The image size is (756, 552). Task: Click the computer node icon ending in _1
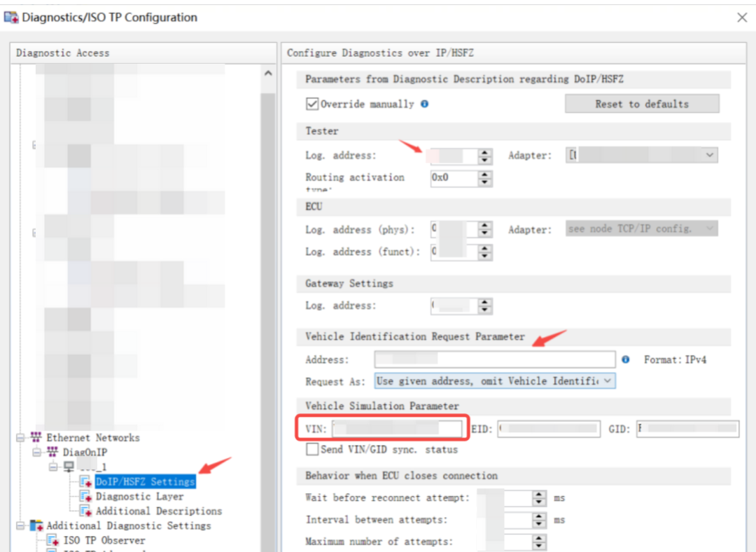pos(69,467)
